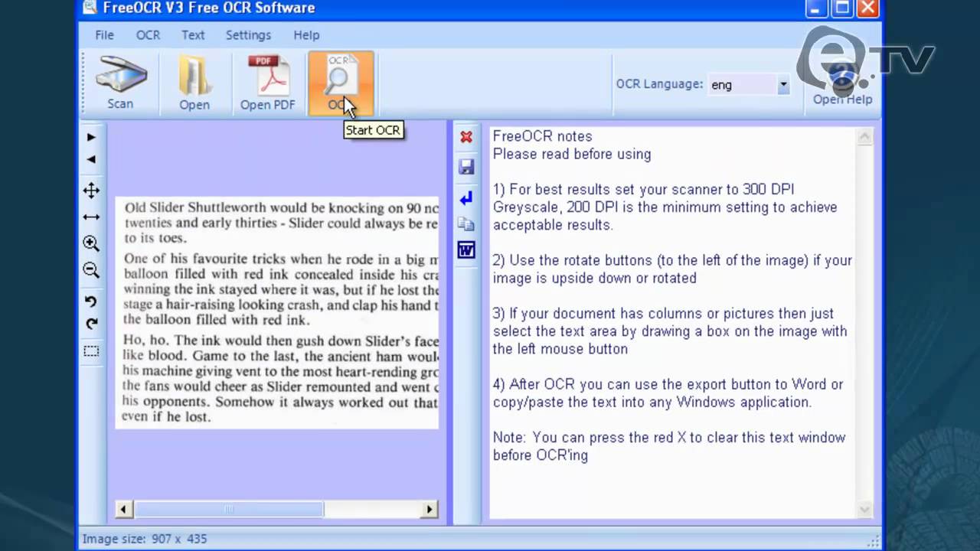
Task: Start OCR with the magnifier OCR button
Action: pyautogui.click(x=341, y=84)
